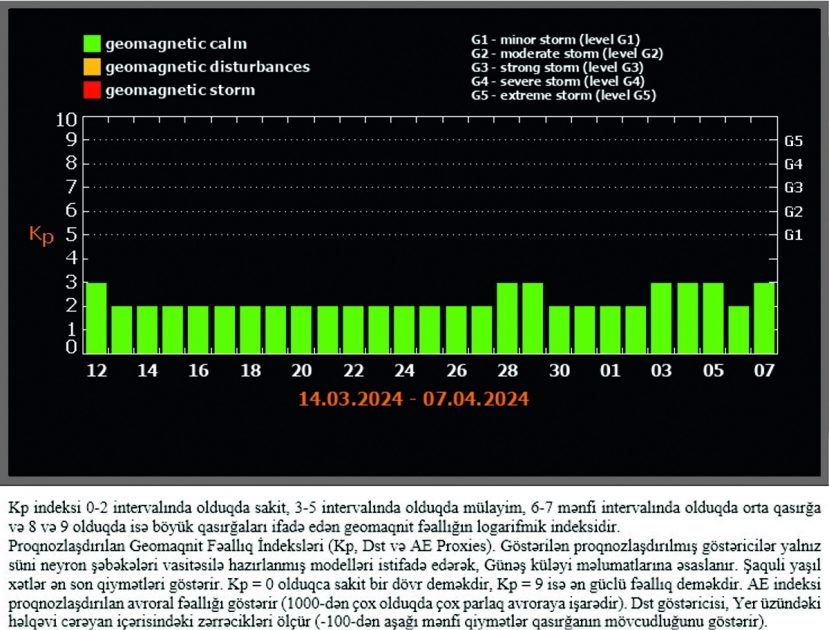Select the 'geomagnetic calm' legend text
Screen dimensions: 829x630
pos(176,44)
